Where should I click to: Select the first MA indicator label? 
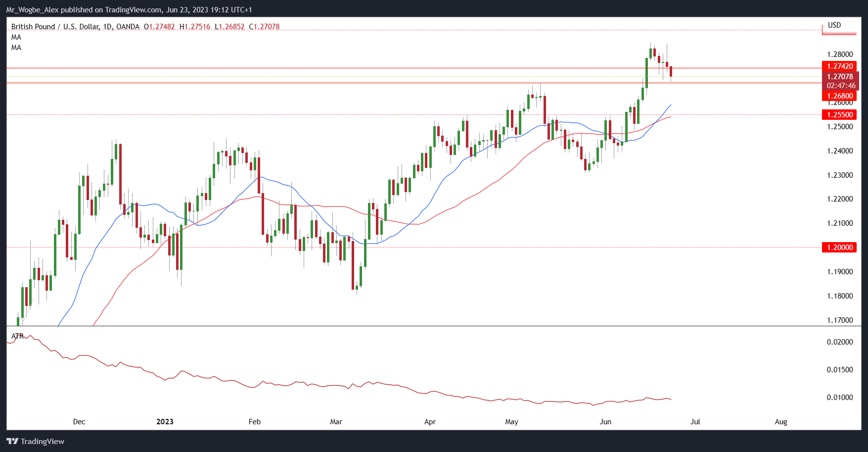(16, 37)
